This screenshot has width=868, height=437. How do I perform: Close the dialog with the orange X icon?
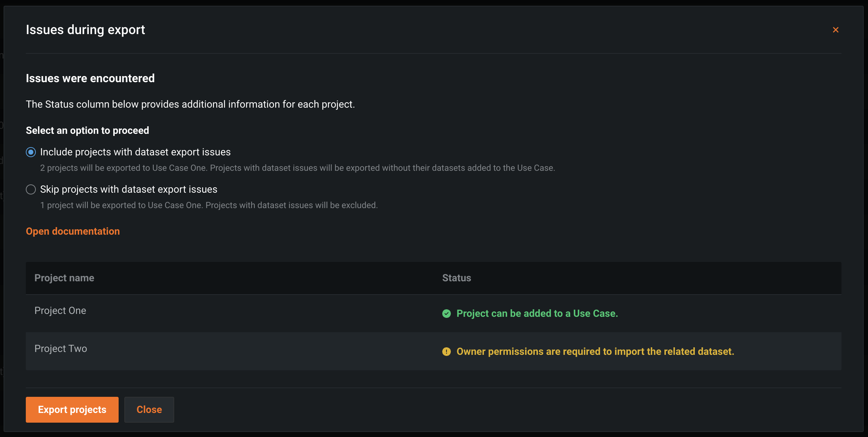point(835,30)
